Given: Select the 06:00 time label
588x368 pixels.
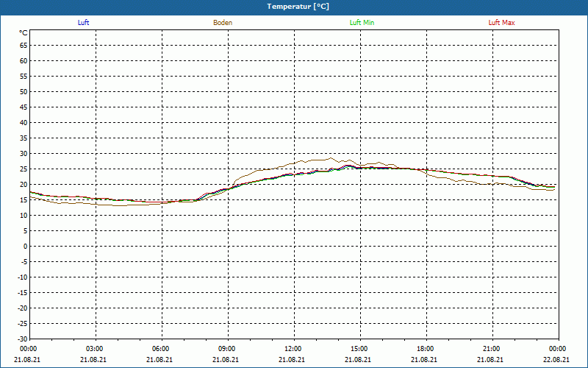Looking at the screenshot, I should pos(162,349).
